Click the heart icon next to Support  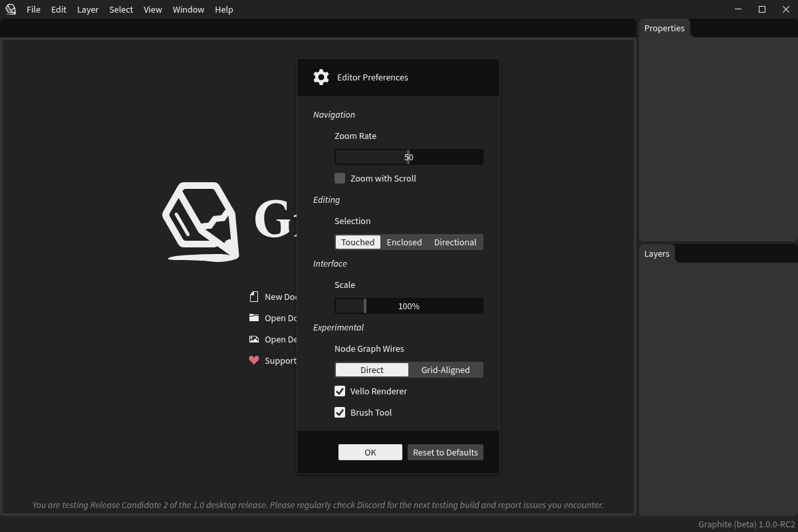254,360
